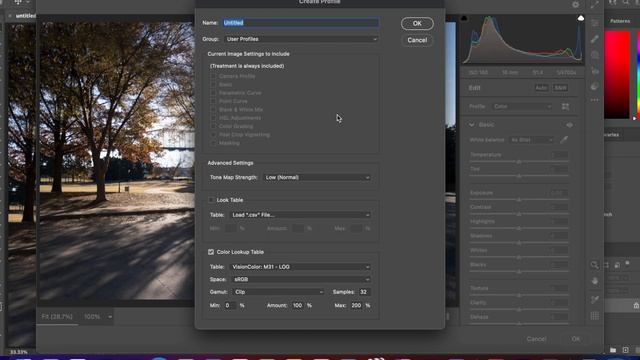Image resolution: width=640 pixels, height=360 pixels.
Task: Select the Camera Raw Zoom tool
Action: point(594,265)
